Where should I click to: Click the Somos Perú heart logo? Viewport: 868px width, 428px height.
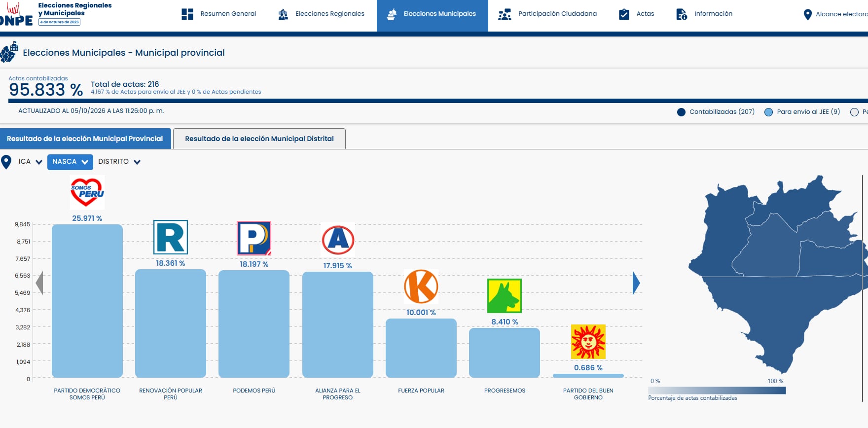(x=87, y=192)
